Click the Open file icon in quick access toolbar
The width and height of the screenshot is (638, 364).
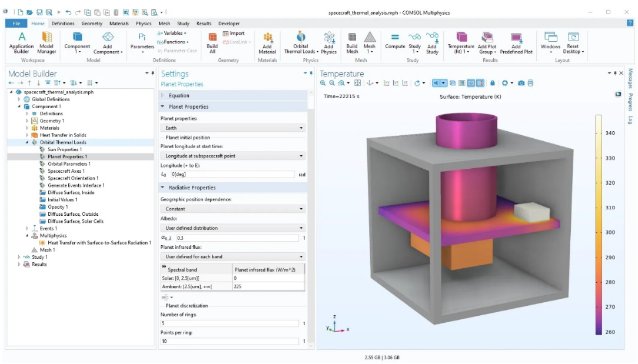[x=29, y=12]
